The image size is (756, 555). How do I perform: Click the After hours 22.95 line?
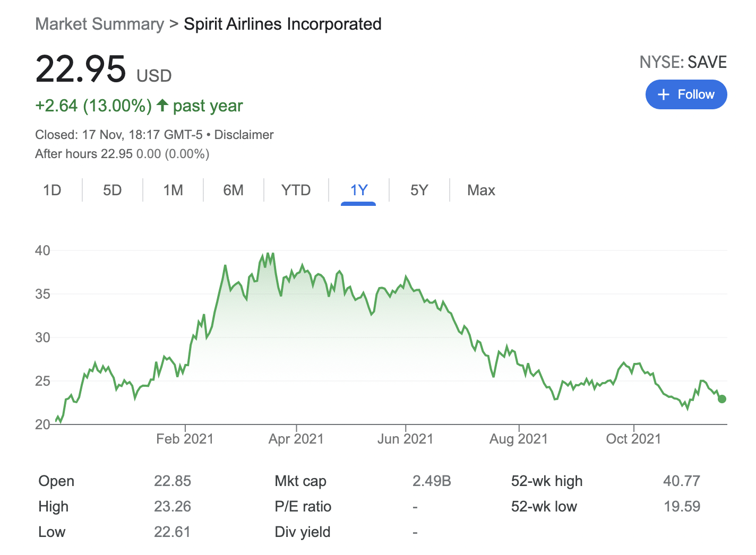click(x=122, y=154)
